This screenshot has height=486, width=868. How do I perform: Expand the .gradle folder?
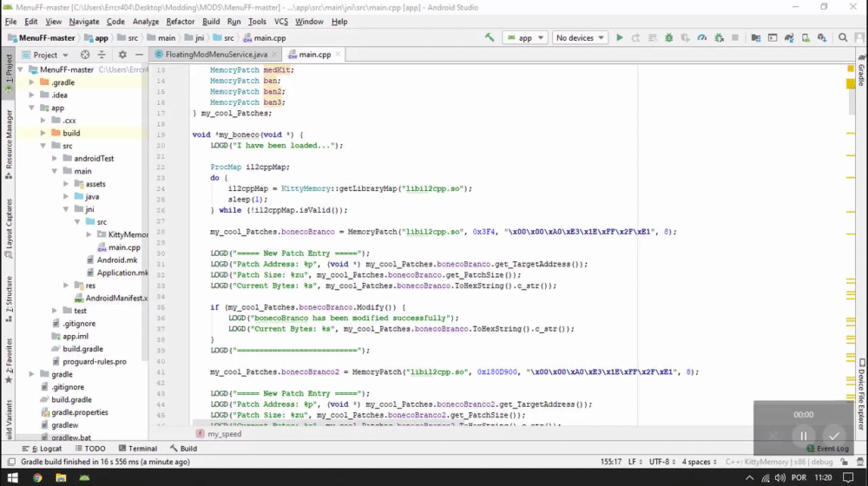(x=31, y=82)
